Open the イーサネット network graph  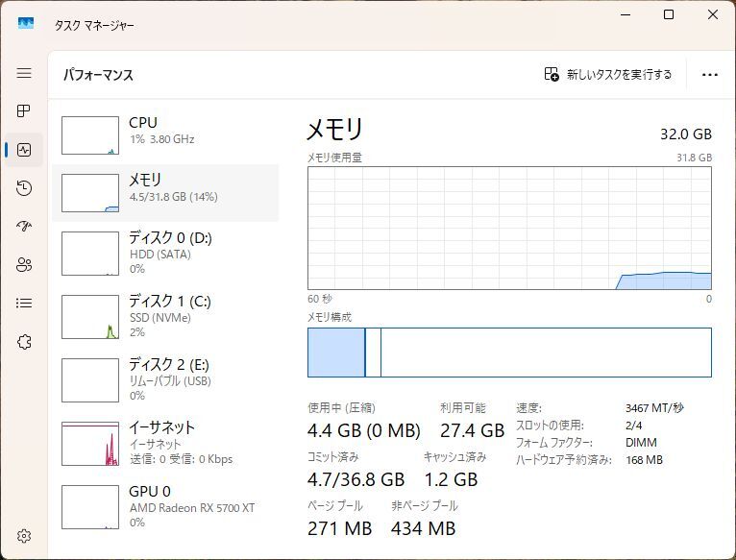(x=165, y=442)
